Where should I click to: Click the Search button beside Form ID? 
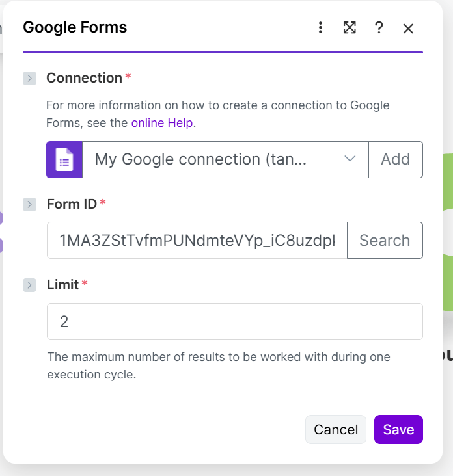coord(385,241)
